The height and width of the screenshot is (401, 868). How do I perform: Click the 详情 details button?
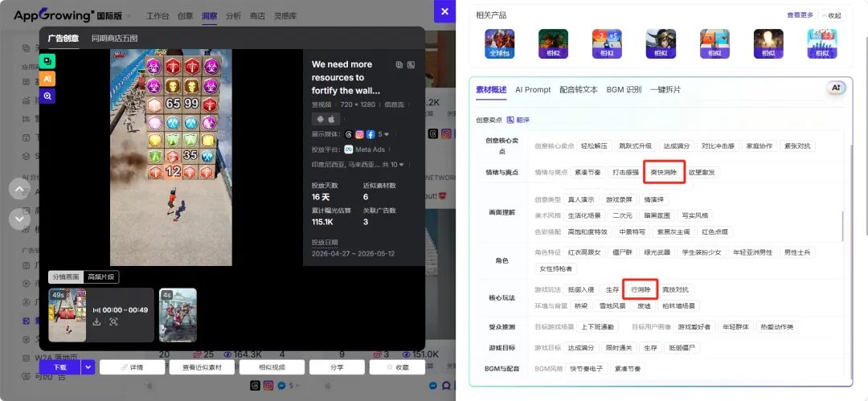pyautogui.click(x=133, y=367)
